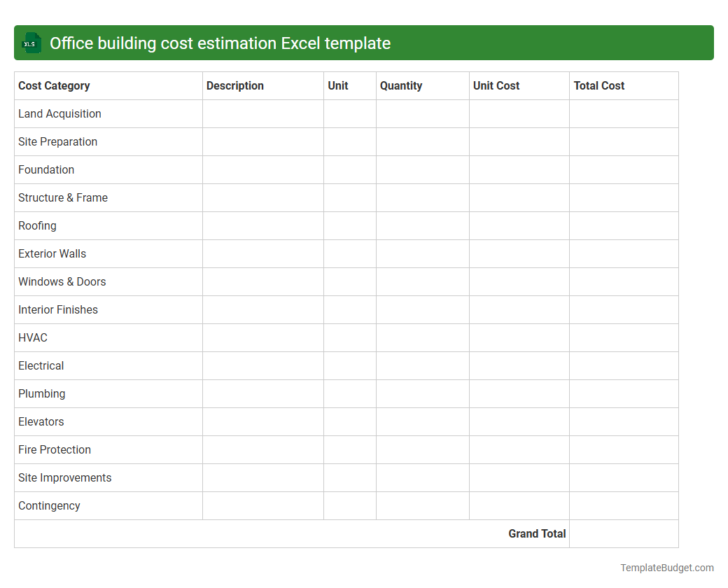Click the Foundation cost category

pyautogui.click(x=46, y=169)
